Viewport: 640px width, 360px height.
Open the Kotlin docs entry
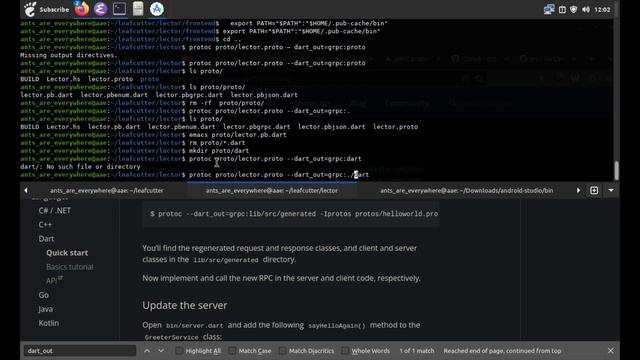[x=49, y=323]
